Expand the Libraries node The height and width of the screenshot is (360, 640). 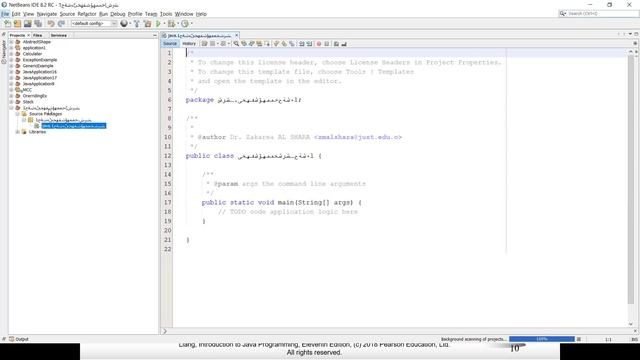click(x=18, y=132)
